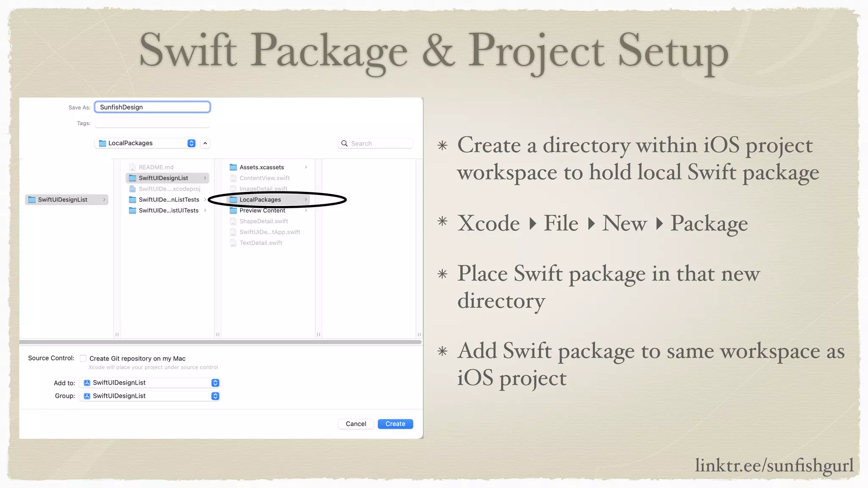Click xcodeproj file icon

click(132, 189)
